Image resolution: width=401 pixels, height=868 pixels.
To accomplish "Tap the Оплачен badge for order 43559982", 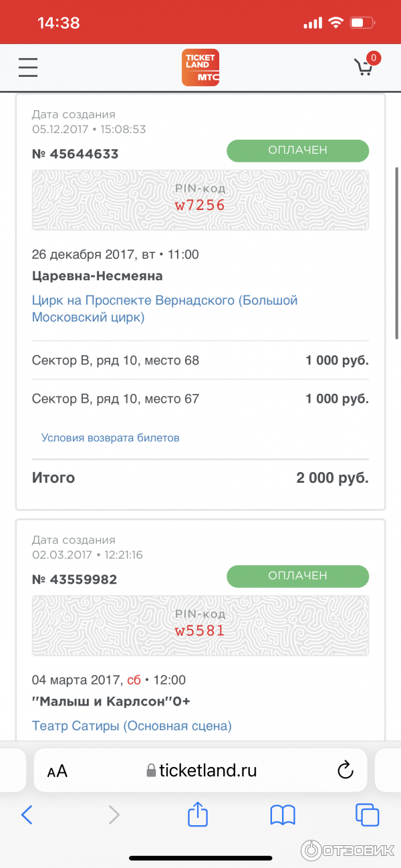I will (x=297, y=576).
